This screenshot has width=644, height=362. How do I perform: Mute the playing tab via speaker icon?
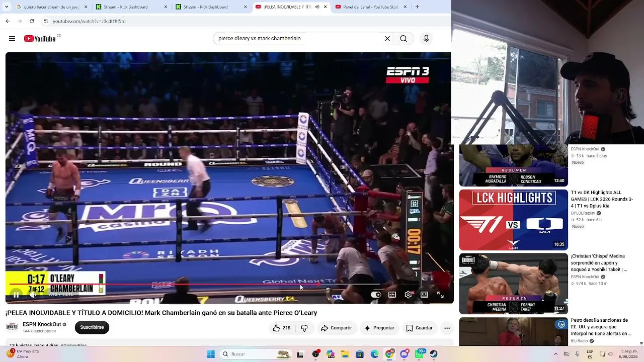click(x=317, y=7)
